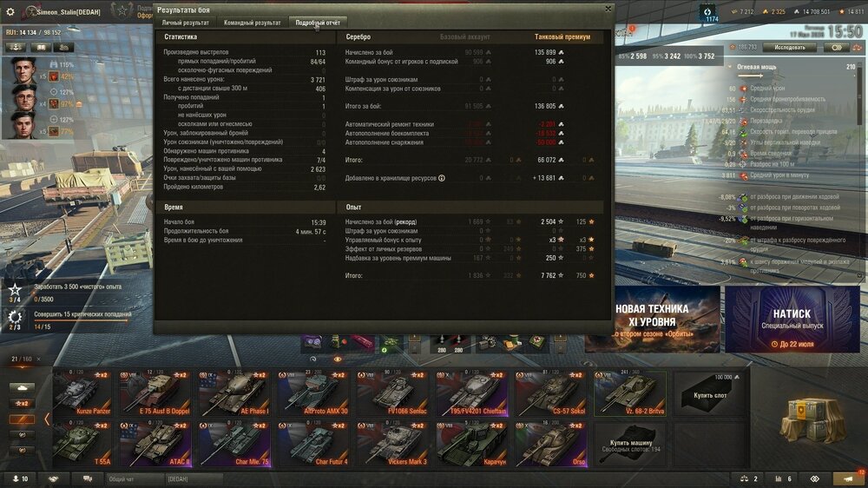Viewport: 868px width, 488px height.
Task: Select the ATAC II tank
Action: click(x=156, y=445)
